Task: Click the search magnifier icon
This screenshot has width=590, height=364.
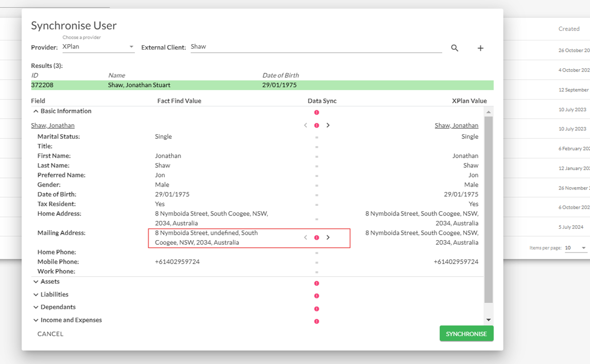Action: [455, 48]
